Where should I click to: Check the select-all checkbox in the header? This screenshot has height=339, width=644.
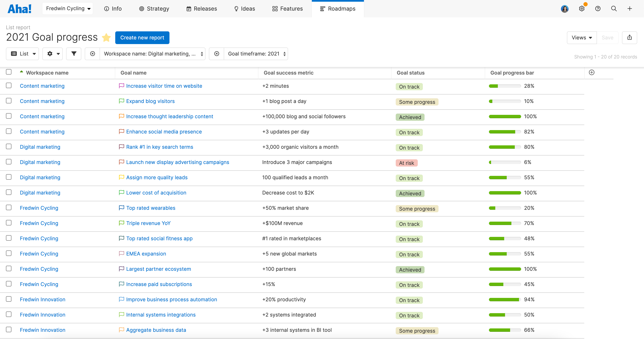pos(9,72)
